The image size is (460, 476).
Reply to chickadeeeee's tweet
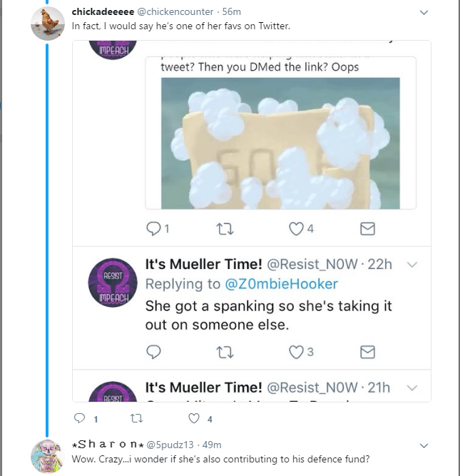[x=80, y=419]
